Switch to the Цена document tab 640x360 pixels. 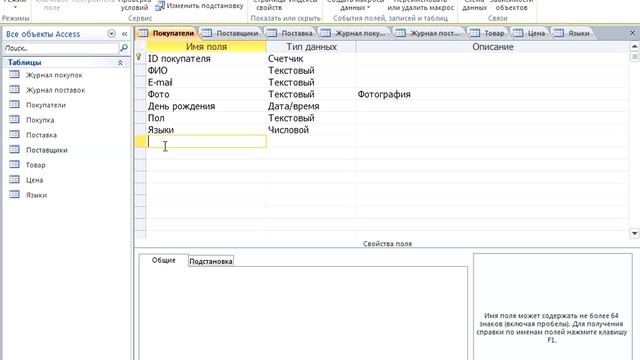530,33
